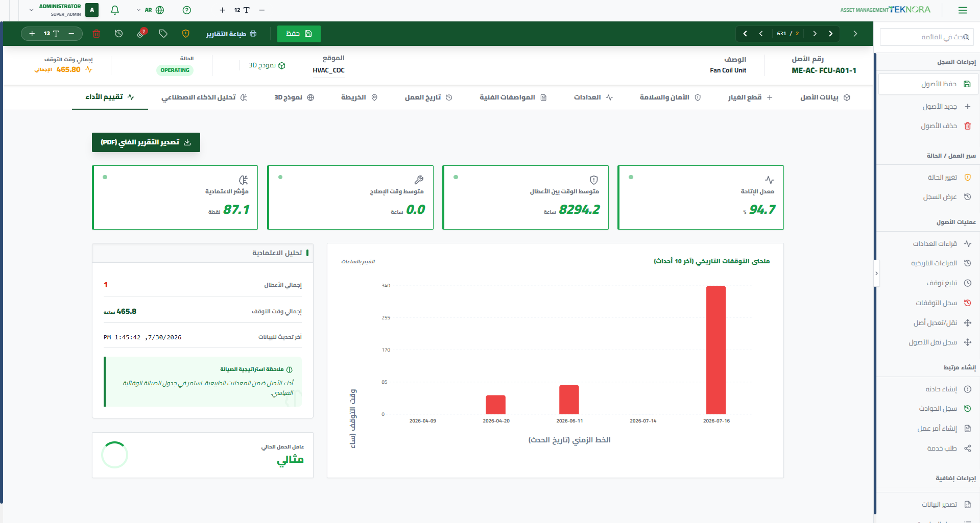Click the list search input field
The image size is (980, 523).
click(927, 37)
